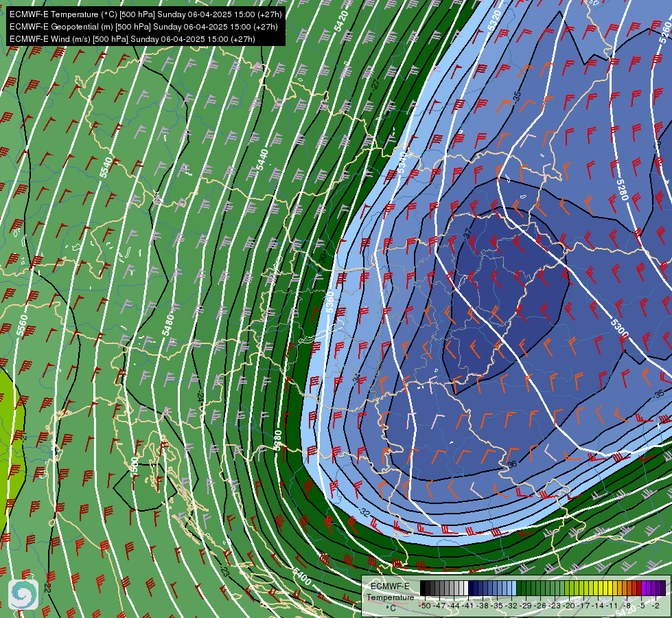Click the 5340 geopotential contour label

pyautogui.click(x=402, y=163)
